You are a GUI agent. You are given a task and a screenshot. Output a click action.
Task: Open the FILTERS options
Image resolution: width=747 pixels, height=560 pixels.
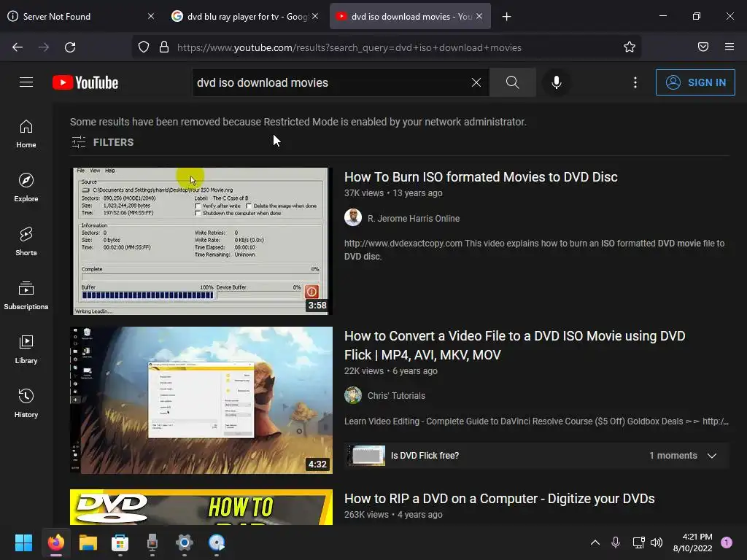pyautogui.click(x=102, y=142)
